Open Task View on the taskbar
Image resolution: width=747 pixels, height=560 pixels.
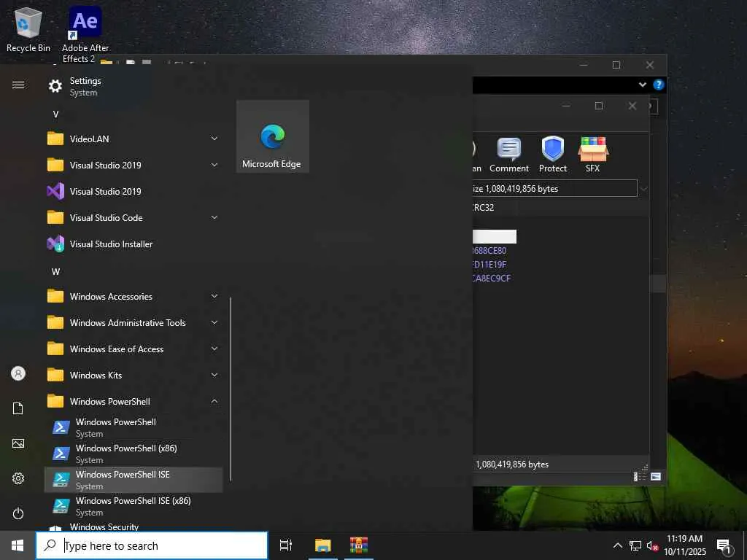pyautogui.click(x=286, y=545)
